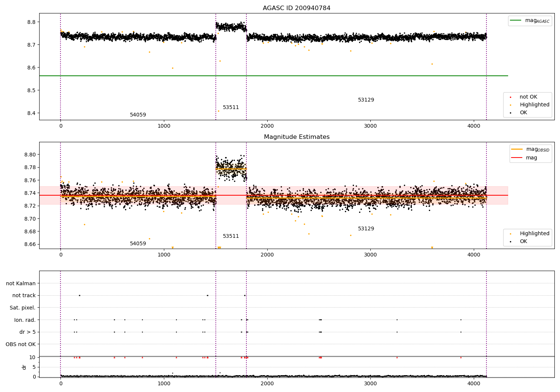Click the 'not OK' legend entry in top plot

point(528,97)
